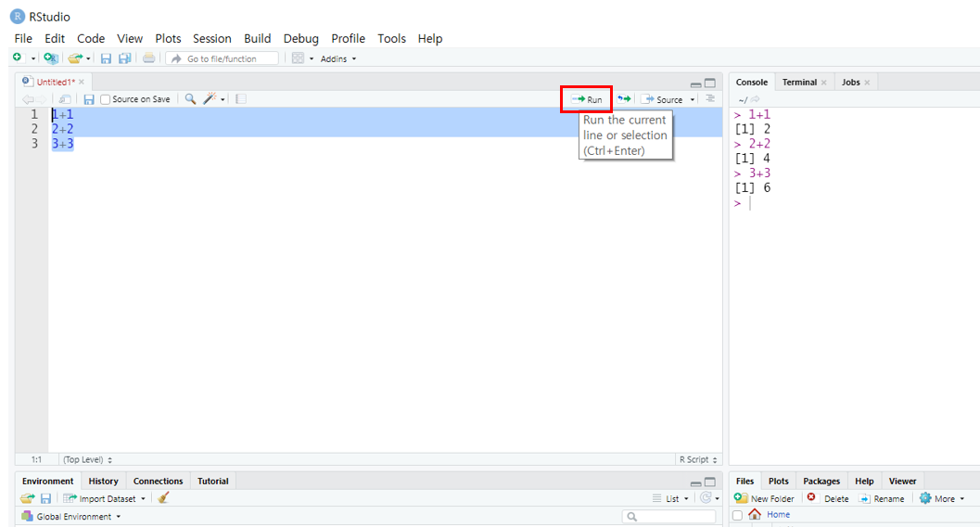Open the List view dropdown in Environment

coord(670,498)
